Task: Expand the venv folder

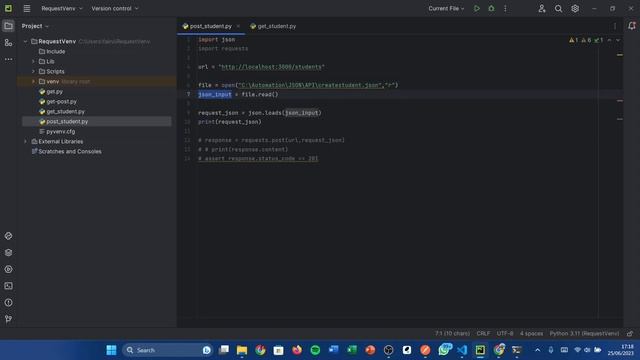Action: pyautogui.click(x=33, y=81)
